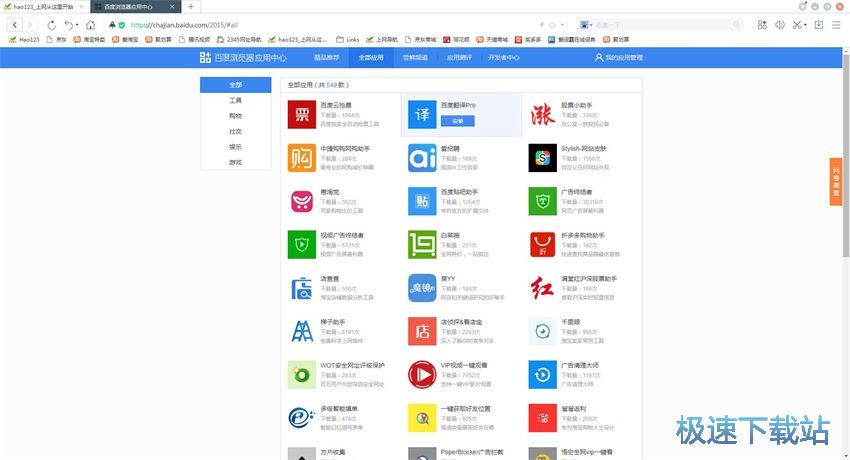
Task: Open the light blue clock-eye app icon
Action: click(x=543, y=331)
